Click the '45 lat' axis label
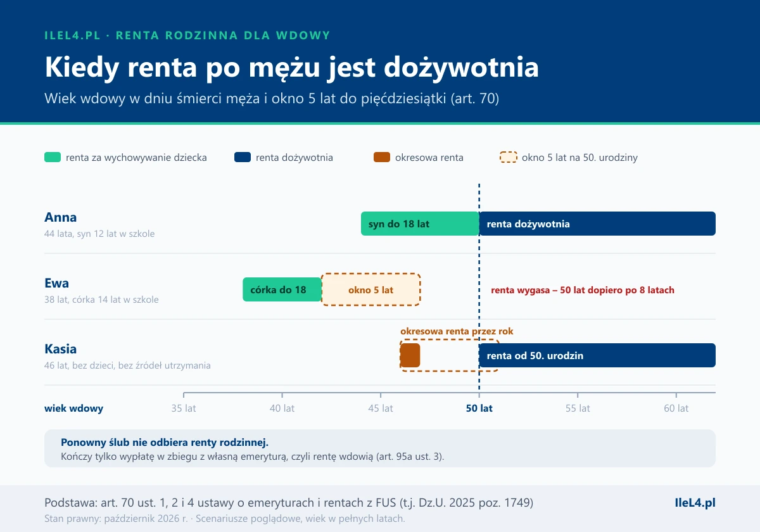Viewport: 760px width, 532px height. coord(381,408)
